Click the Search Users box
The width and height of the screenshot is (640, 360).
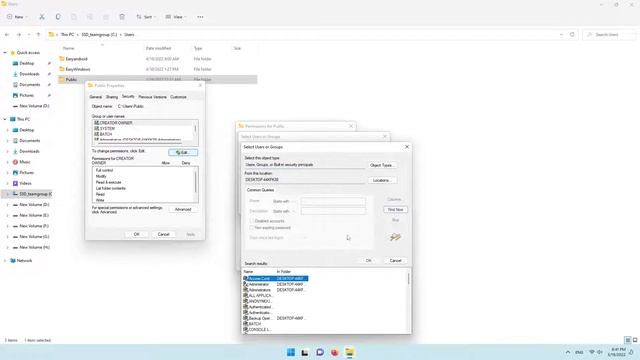pyautogui.click(x=609, y=35)
